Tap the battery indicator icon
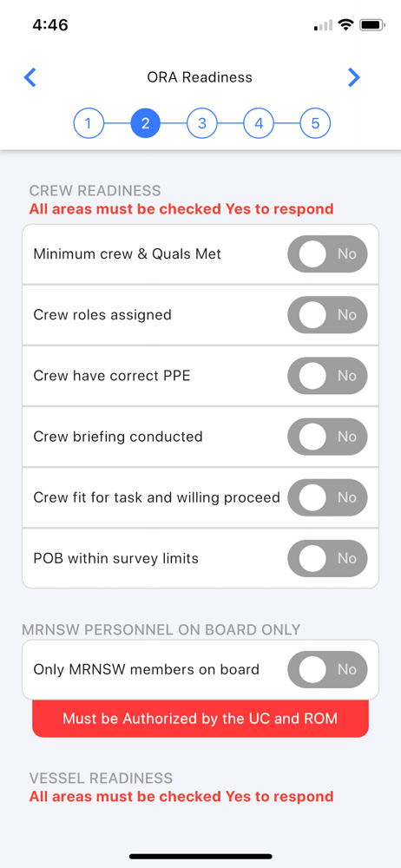This screenshot has height=868, width=401. [x=372, y=25]
